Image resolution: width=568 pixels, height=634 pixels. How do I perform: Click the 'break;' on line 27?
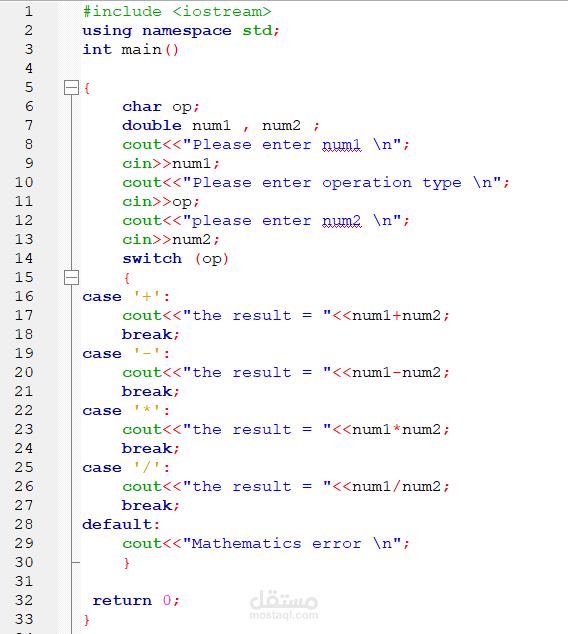[x=150, y=506]
